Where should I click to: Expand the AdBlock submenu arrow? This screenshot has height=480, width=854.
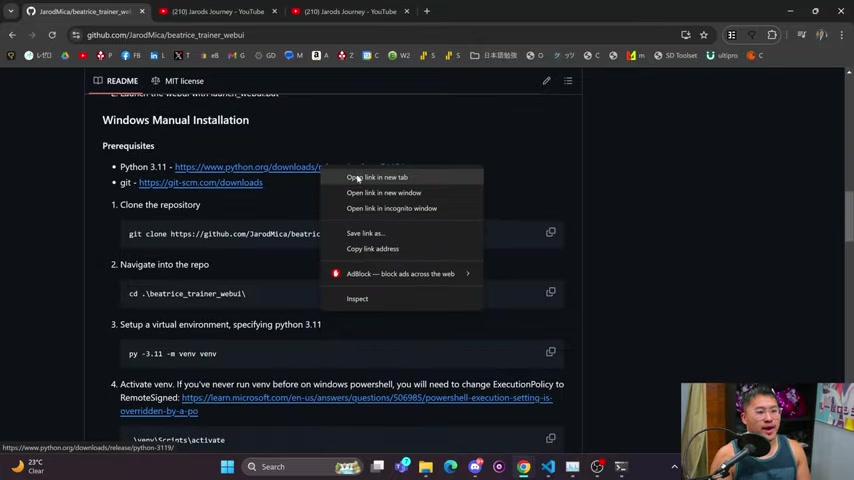coord(468,274)
